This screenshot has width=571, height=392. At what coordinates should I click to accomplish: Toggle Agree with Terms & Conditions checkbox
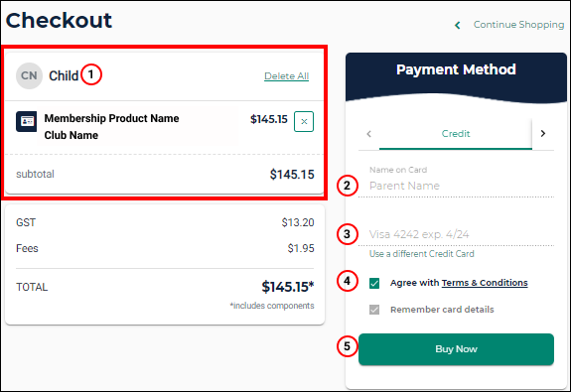(374, 283)
